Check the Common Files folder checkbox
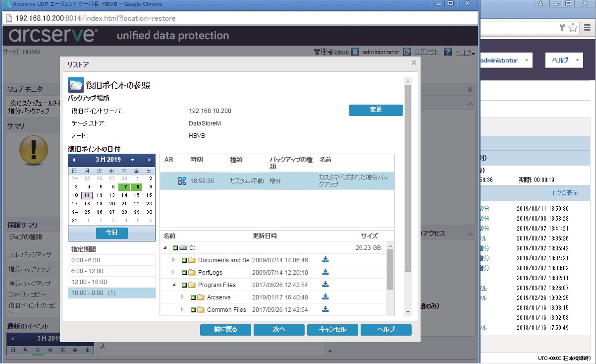Screen dimensions: 596x364 coord(193,310)
